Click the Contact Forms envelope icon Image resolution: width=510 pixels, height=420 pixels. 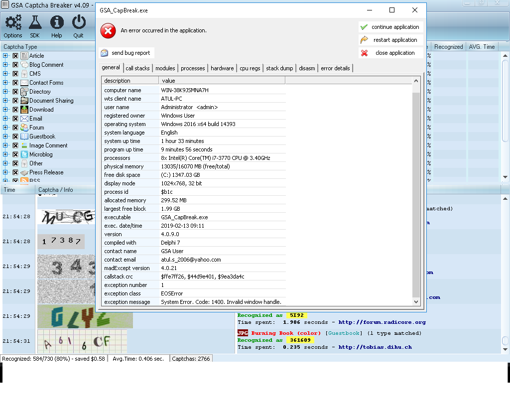(24, 83)
